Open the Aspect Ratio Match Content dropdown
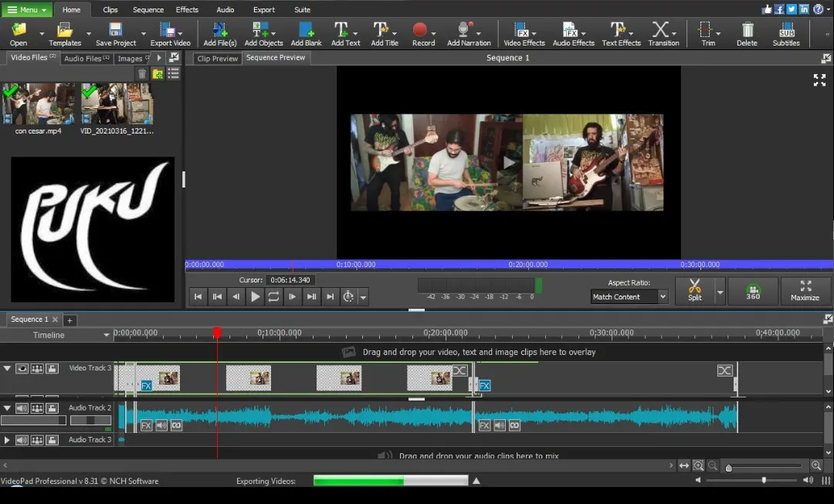Image resolution: width=834 pixels, height=504 pixels. [x=629, y=296]
